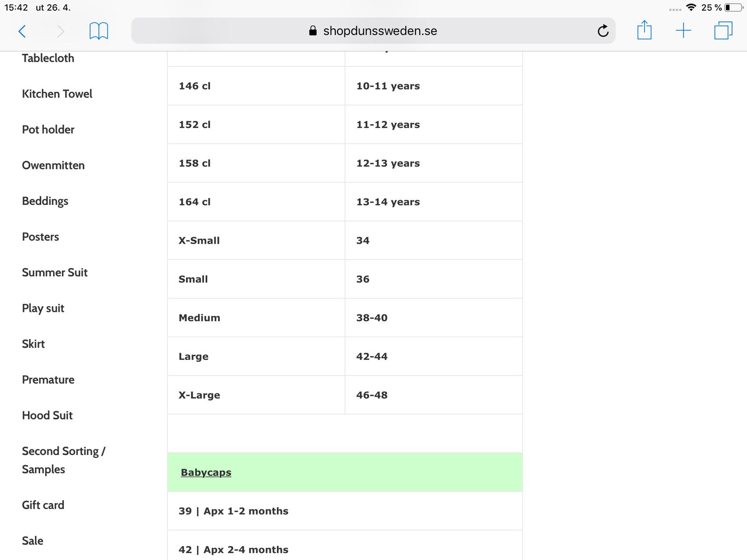This screenshot has width=747, height=560.
Task: Tap the battery status indicator
Action: pos(733,7)
